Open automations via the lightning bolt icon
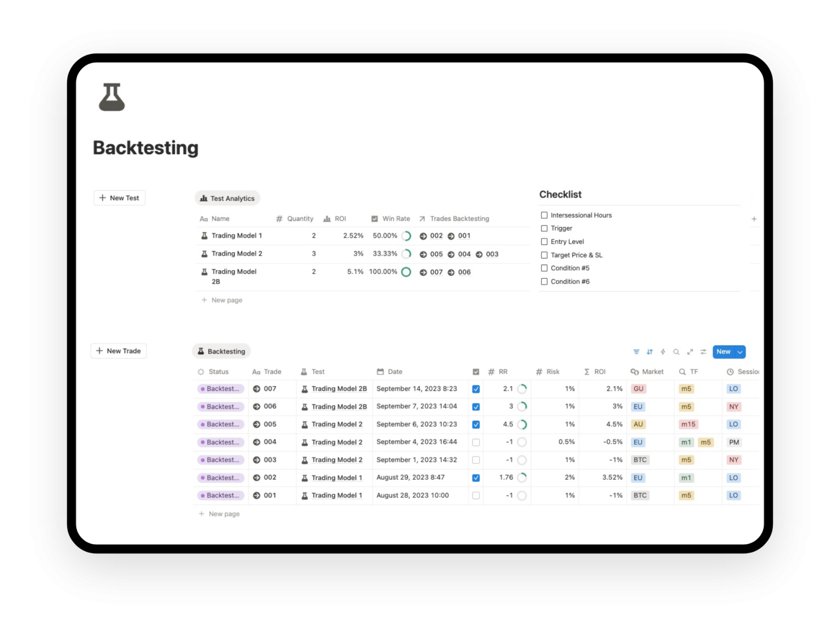Screen dimensions: 840x634 [663, 352]
